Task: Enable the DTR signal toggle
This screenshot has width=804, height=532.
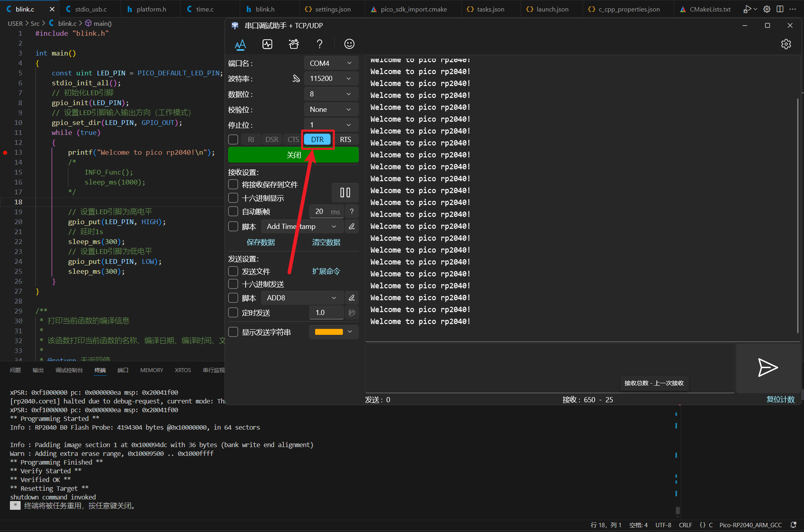Action: [x=317, y=139]
